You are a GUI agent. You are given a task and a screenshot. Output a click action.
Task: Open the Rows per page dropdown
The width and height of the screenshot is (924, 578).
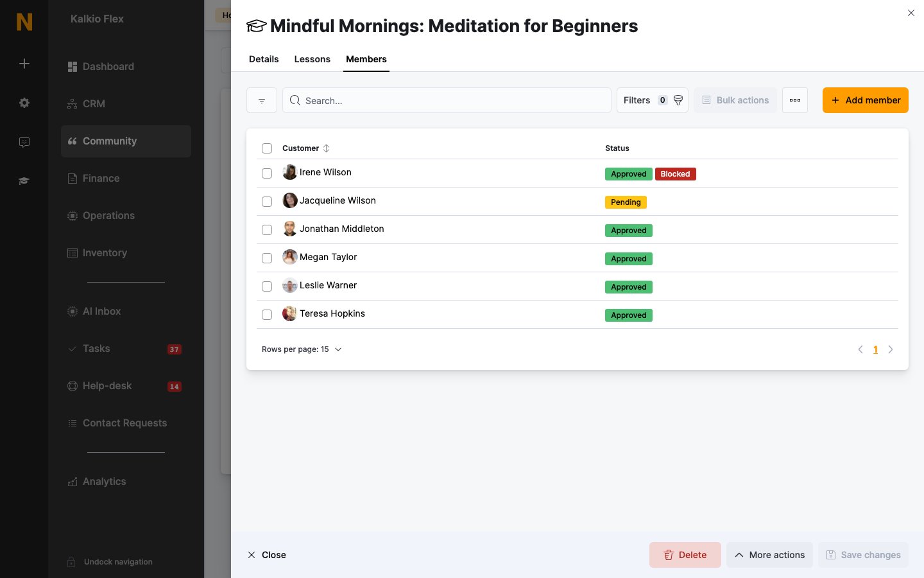point(302,349)
